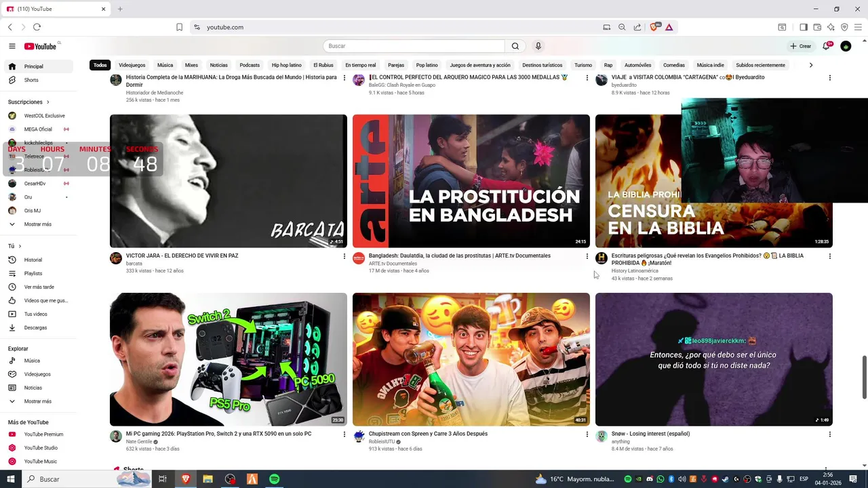Open YouTube Studio in sidebar
Image resolution: width=868 pixels, height=488 pixels.
pos(40,448)
